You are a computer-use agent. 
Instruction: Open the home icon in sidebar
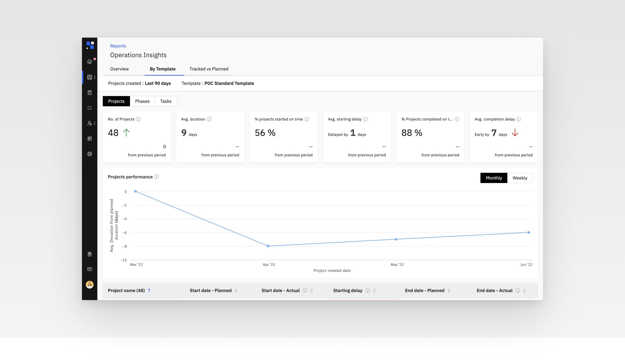89,61
